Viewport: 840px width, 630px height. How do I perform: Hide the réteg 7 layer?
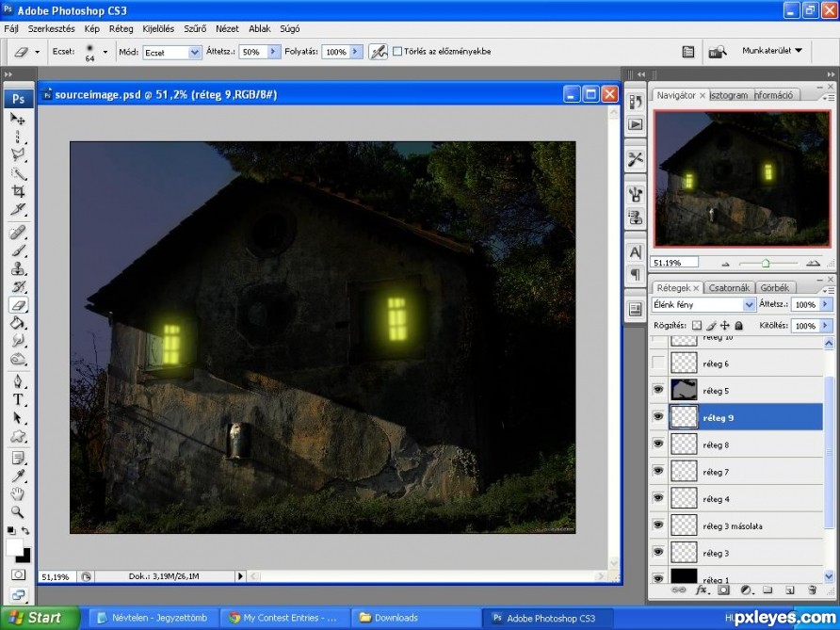(x=658, y=471)
